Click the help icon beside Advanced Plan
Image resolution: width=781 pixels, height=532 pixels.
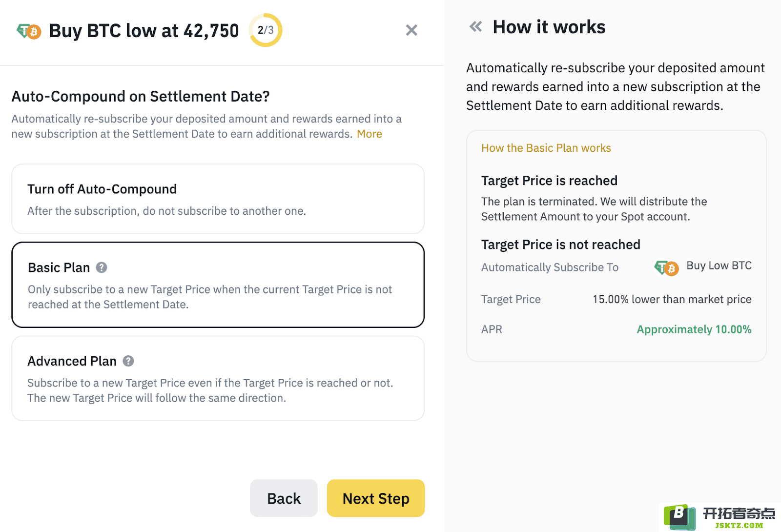tap(128, 361)
